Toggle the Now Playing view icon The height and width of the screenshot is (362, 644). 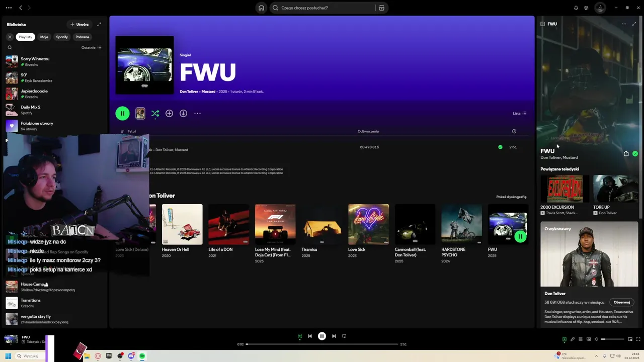click(x=564, y=339)
